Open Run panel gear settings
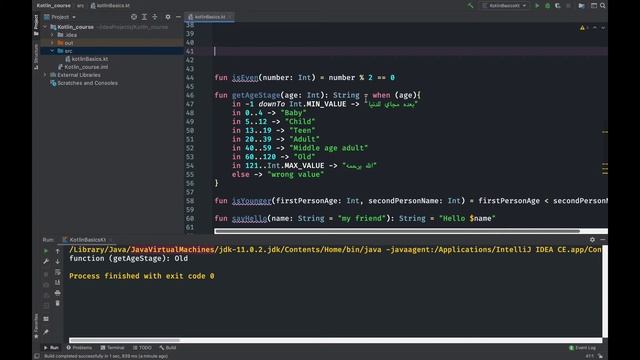 point(592,240)
